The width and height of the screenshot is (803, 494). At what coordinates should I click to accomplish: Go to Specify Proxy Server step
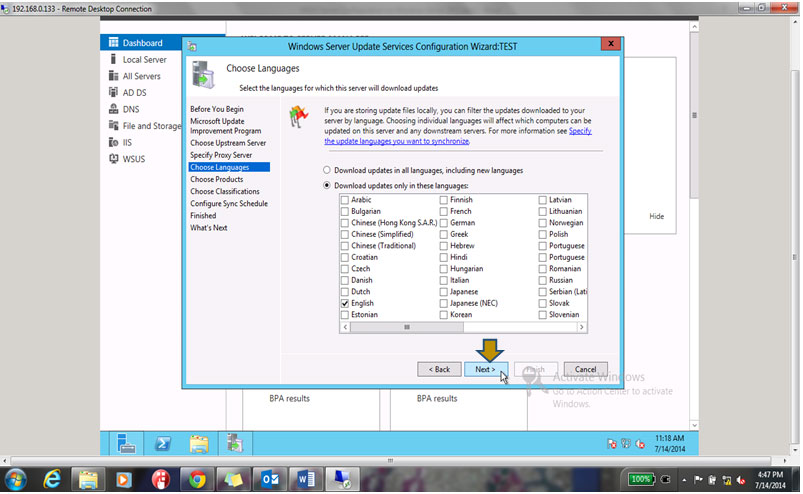tap(221, 155)
